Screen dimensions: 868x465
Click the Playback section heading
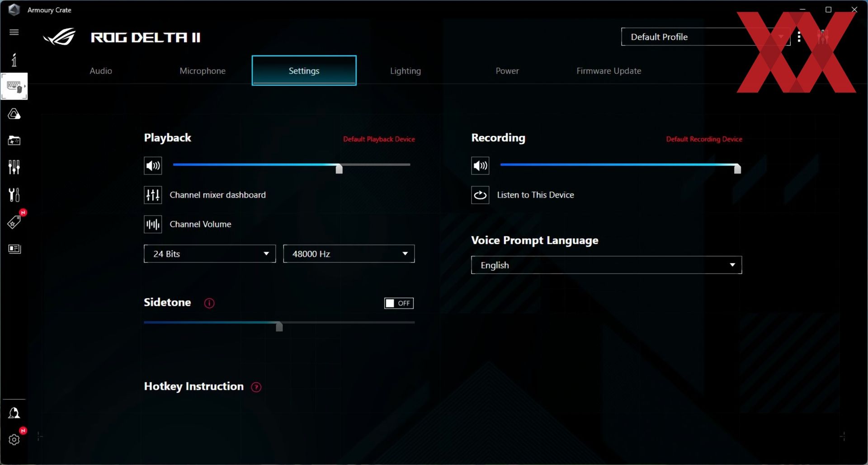click(167, 138)
